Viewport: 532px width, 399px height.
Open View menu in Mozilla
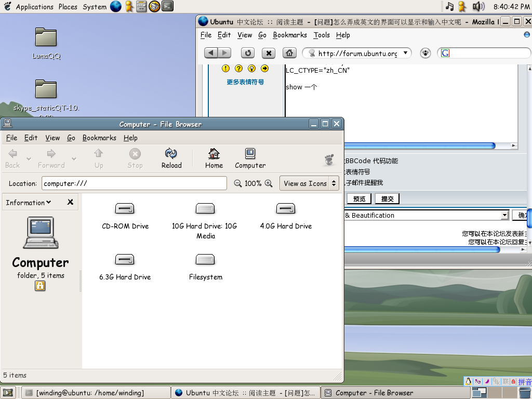point(245,35)
